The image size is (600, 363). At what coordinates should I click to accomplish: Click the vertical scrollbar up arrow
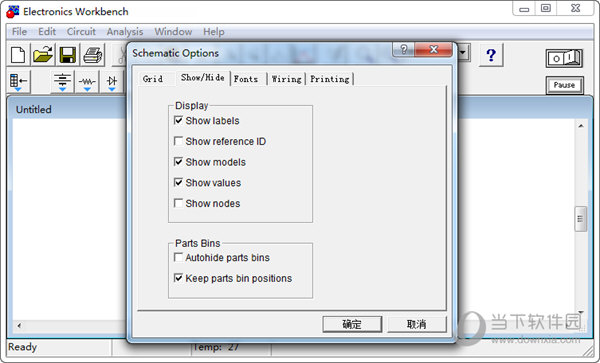tap(581, 126)
